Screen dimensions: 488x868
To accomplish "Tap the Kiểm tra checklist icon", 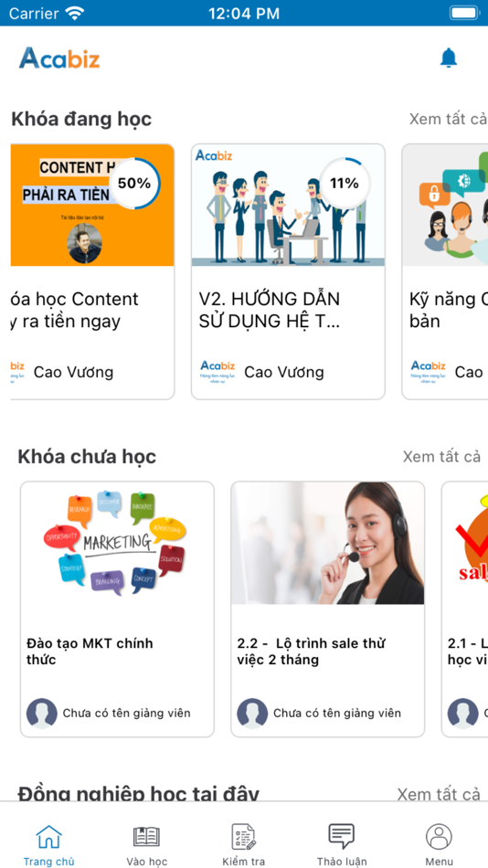I will coord(244,836).
